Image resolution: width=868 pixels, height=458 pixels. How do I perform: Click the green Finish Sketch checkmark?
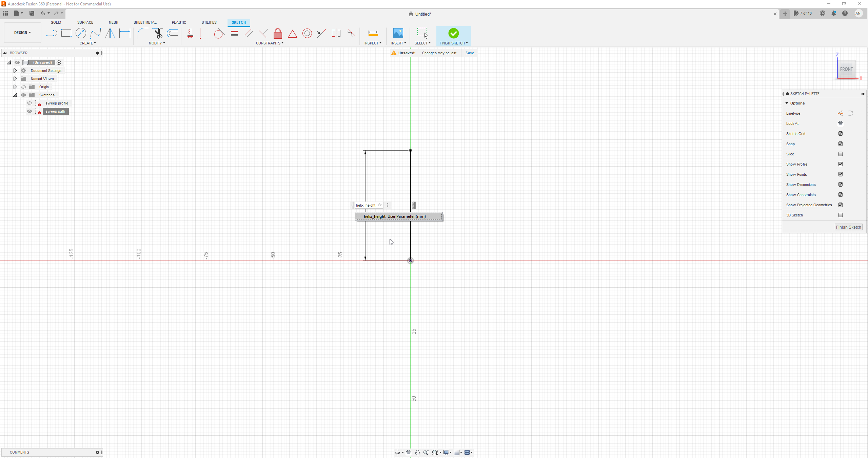453,33
